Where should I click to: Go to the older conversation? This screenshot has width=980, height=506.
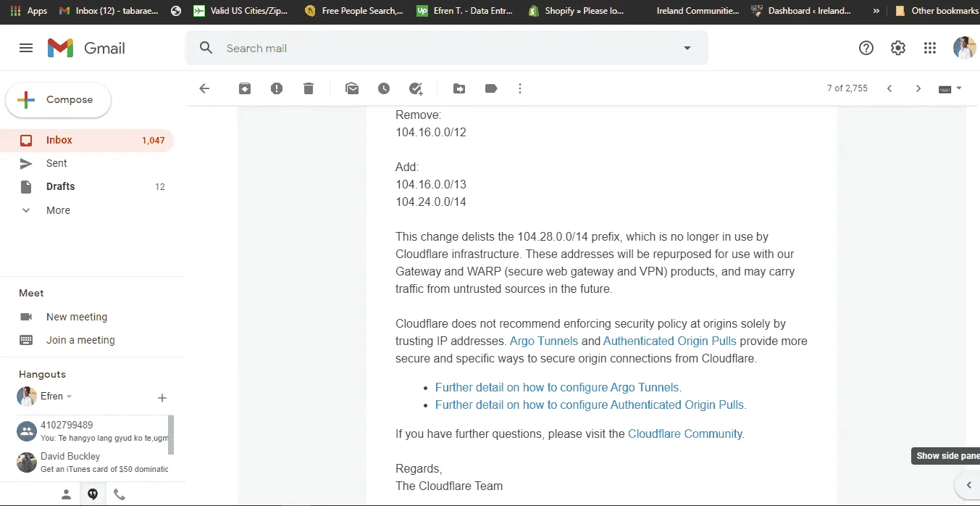point(918,88)
